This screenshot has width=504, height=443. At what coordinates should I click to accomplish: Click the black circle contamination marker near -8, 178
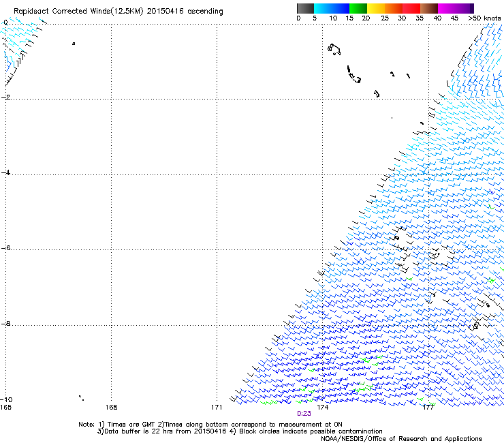coord(476,326)
